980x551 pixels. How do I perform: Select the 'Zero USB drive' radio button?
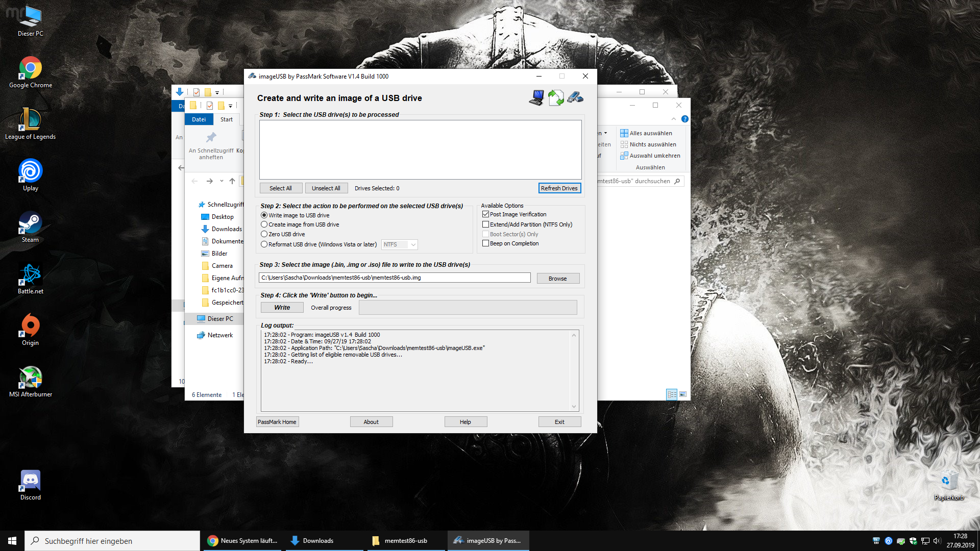(264, 234)
